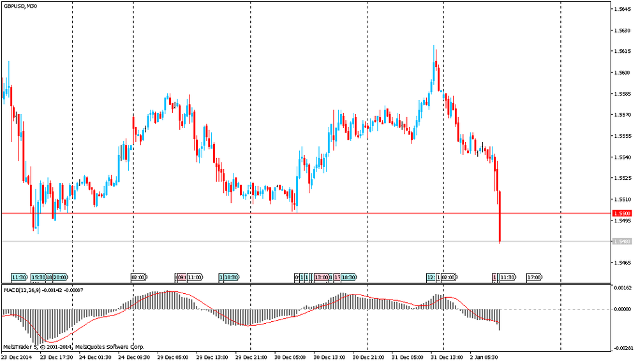This screenshot has width=638, height=364.
Task: Click the 23 Dec 2014 date label
Action: (x=17, y=357)
